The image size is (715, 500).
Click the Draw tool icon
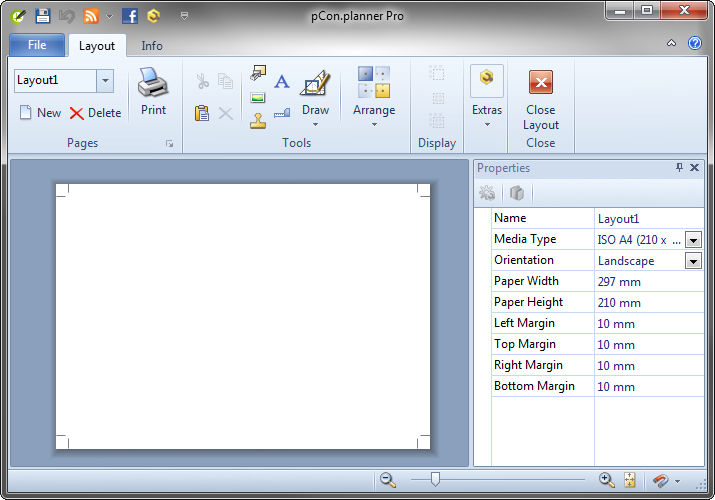tap(315, 83)
